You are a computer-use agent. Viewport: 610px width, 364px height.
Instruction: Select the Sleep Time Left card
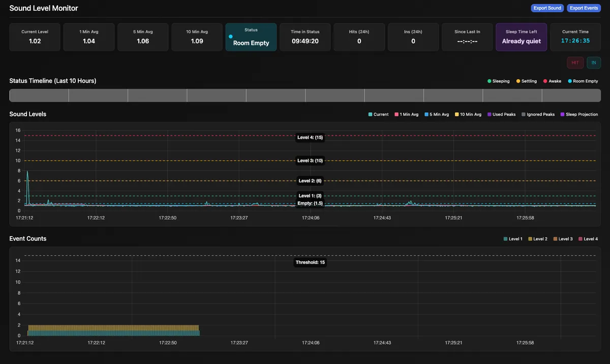pyautogui.click(x=521, y=37)
